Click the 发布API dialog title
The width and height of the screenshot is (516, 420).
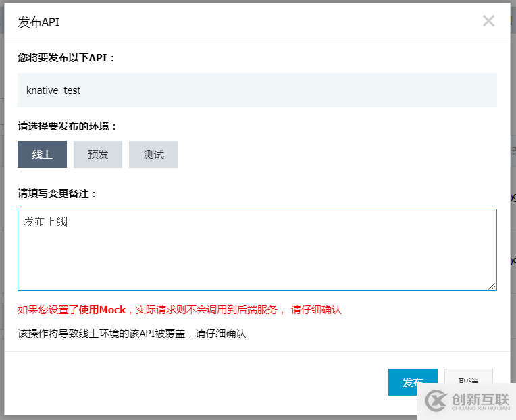tap(38, 22)
